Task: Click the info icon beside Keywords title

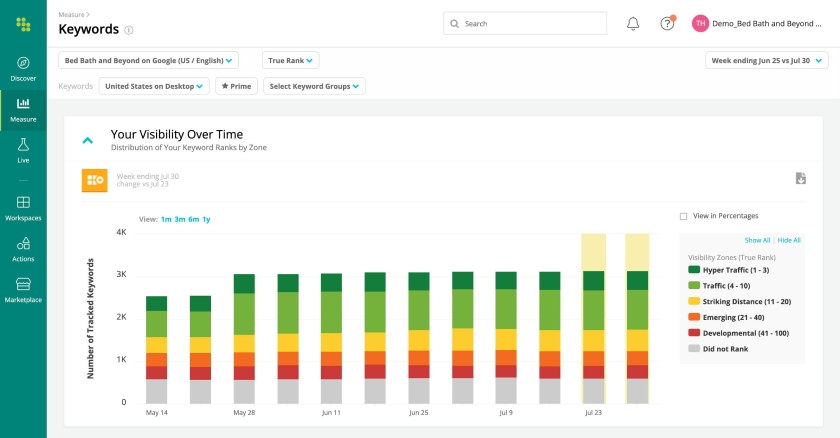Action: [129, 31]
